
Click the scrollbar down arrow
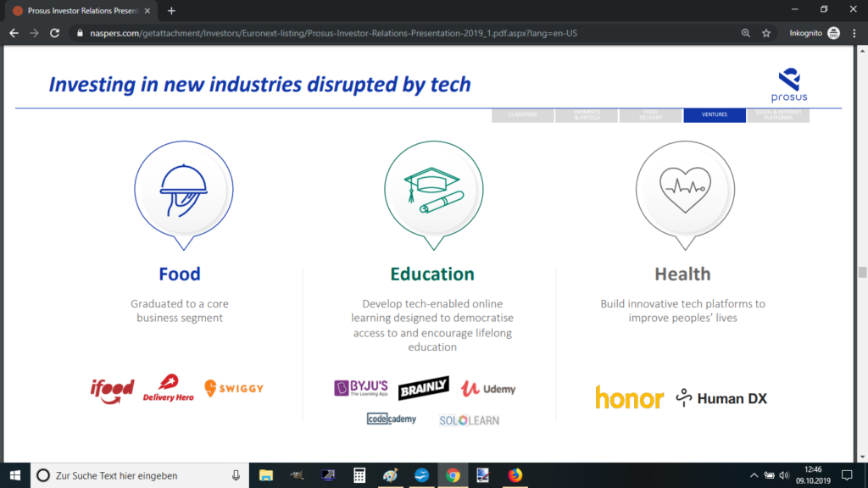tap(862, 457)
